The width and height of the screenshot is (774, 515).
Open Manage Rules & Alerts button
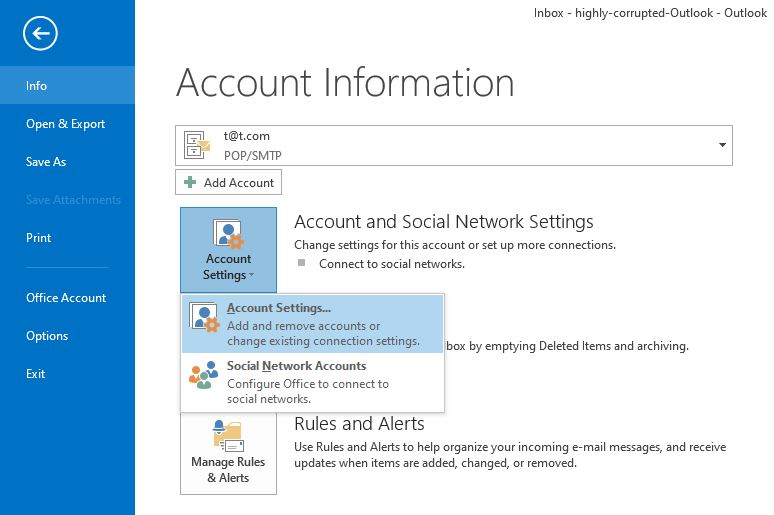pos(228,453)
